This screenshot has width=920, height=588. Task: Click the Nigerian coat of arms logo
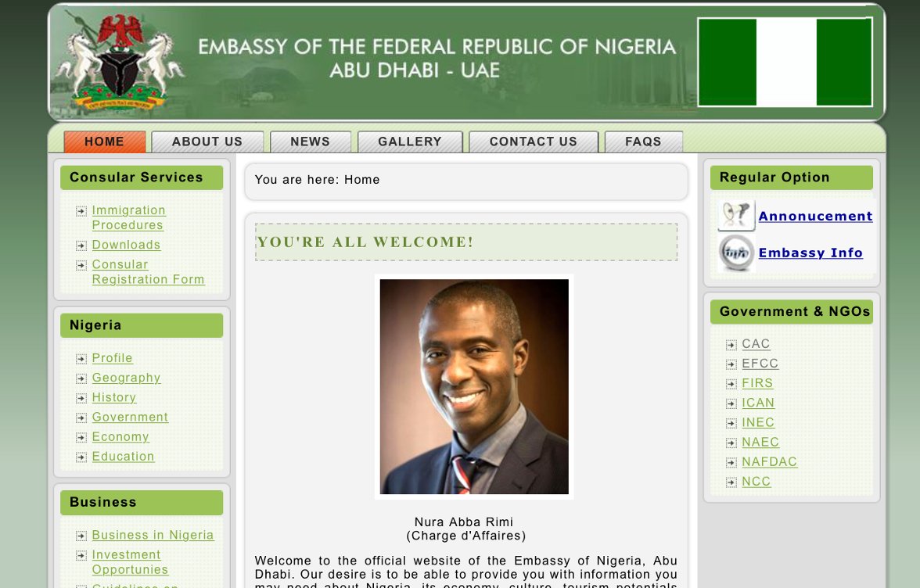tap(120, 62)
